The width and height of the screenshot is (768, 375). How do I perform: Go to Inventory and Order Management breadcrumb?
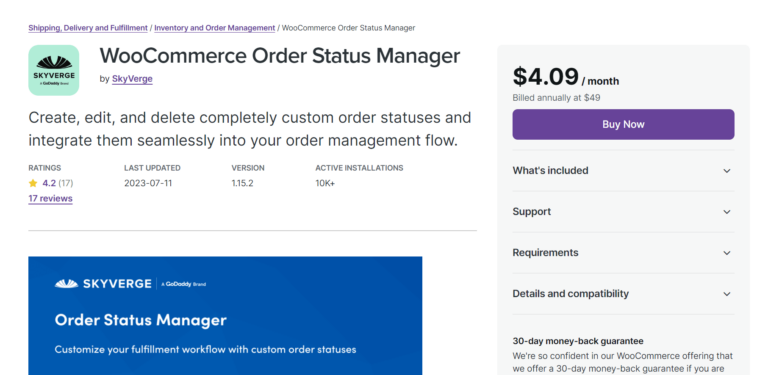coord(215,28)
